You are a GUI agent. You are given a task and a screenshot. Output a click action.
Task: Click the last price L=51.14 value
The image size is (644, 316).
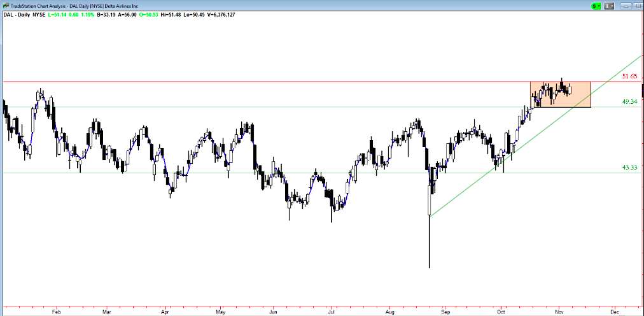[57, 15]
